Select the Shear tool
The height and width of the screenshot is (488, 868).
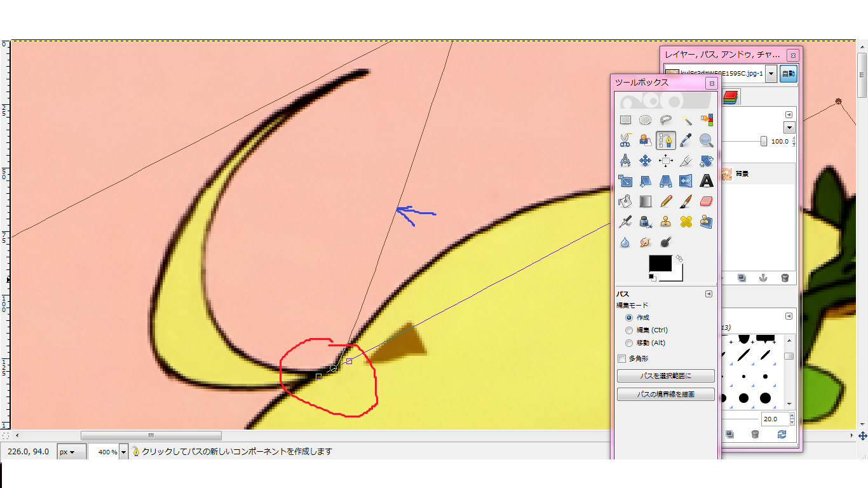click(x=646, y=181)
